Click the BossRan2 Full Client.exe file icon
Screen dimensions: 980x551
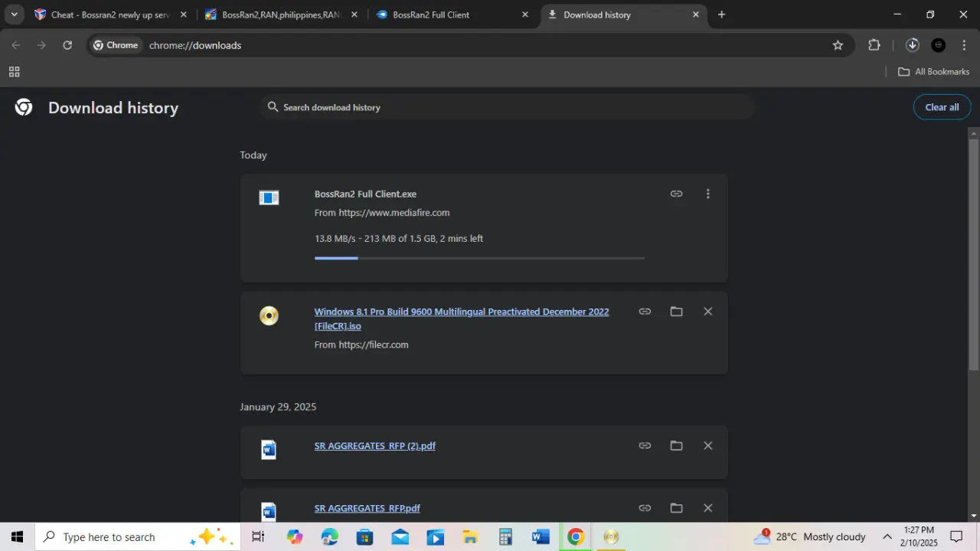[x=269, y=198]
